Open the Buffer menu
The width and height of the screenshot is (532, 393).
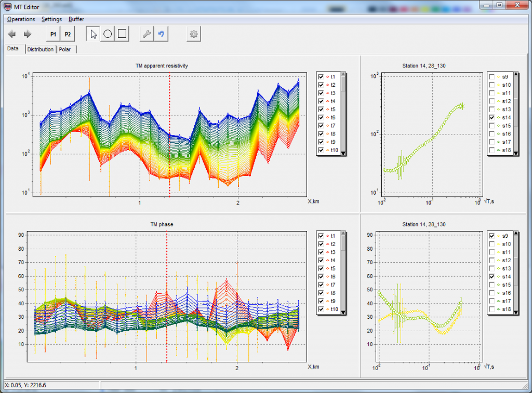[x=75, y=19]
